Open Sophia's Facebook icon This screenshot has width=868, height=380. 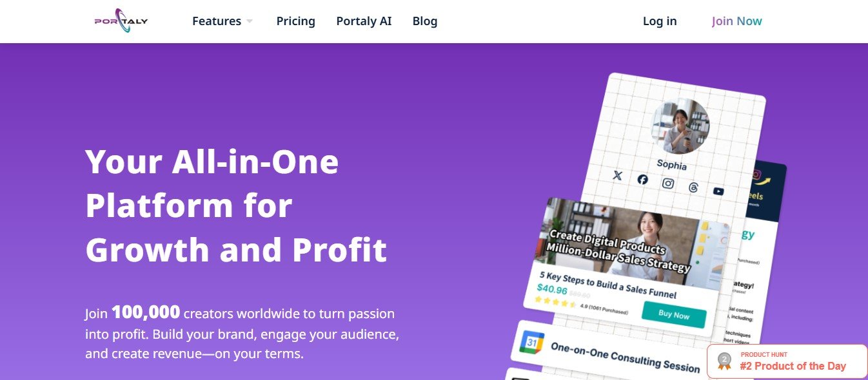pyautogui.click(x=642, y=180)
